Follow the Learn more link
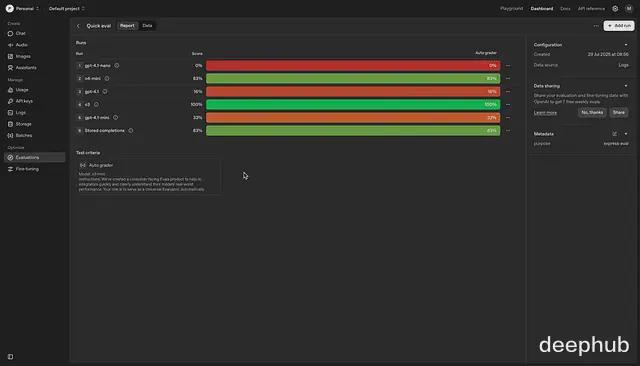Image resolution: width=640 pixels, height=366 pixels. pyautogui.click(x=545, y=113)
